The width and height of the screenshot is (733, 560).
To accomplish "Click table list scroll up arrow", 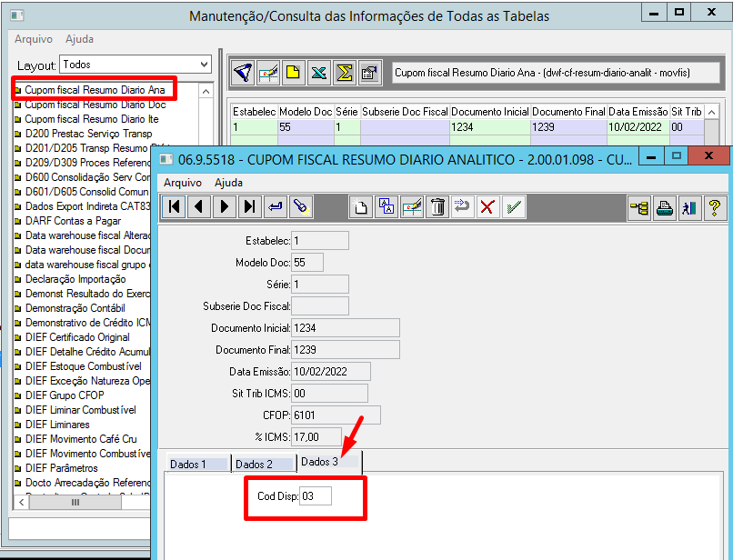I will click(x=206, y=91).
